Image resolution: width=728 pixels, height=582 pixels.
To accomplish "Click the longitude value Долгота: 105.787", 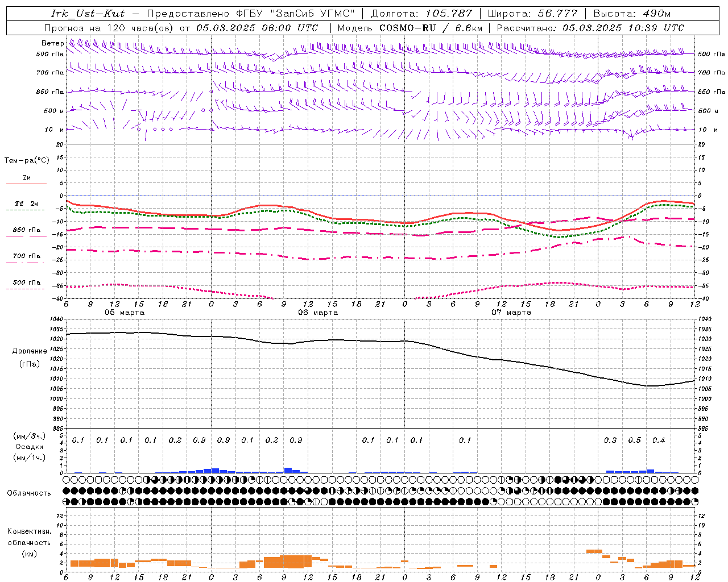I will 421,14.
